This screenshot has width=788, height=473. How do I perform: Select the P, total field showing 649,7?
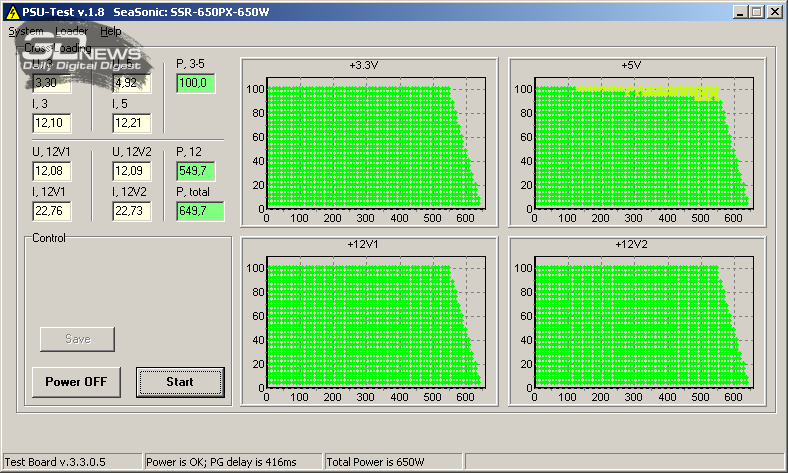point(200,211)
